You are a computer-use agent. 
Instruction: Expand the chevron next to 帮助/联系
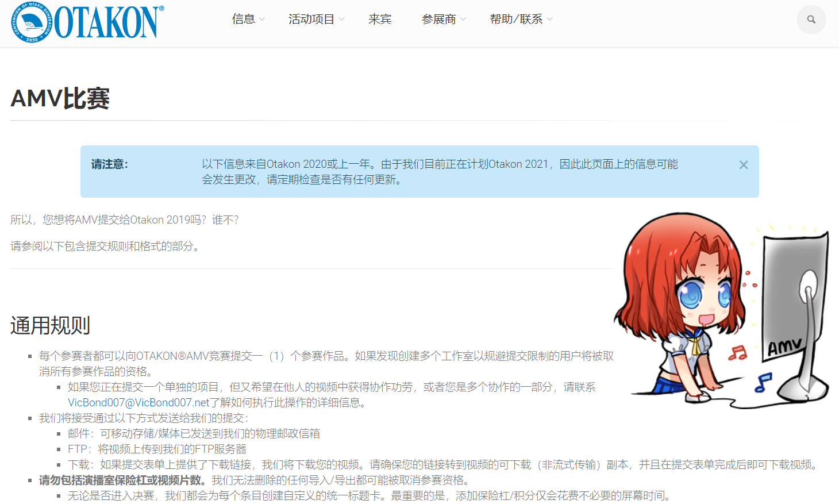(x=550, y=19)
